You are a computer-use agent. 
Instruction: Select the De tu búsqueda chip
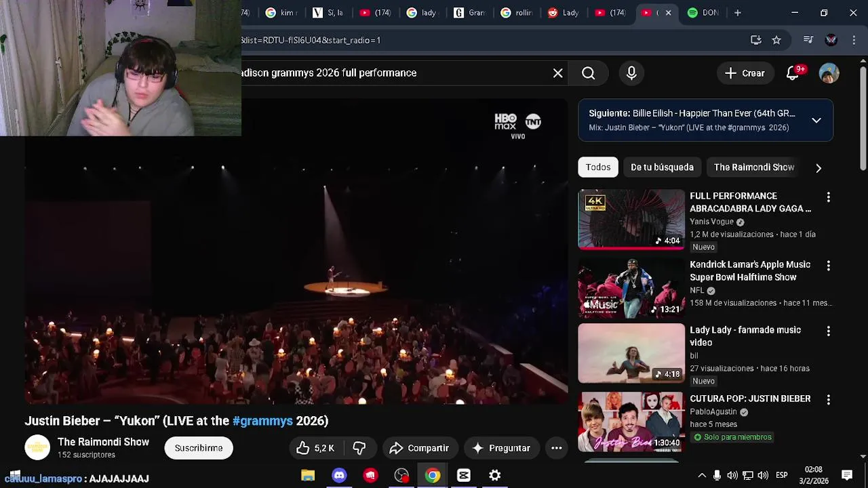(x=662, y=167)
